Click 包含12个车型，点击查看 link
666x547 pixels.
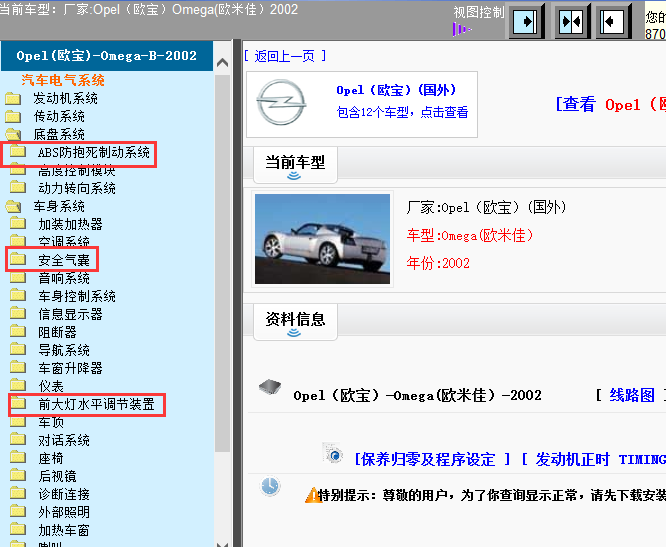[x=402, y=112]
